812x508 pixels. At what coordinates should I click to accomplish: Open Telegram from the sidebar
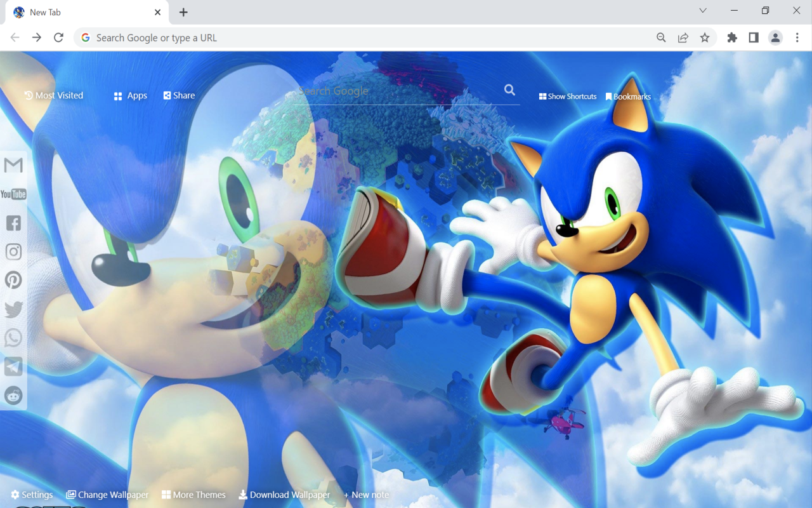(x=13, y=366)
